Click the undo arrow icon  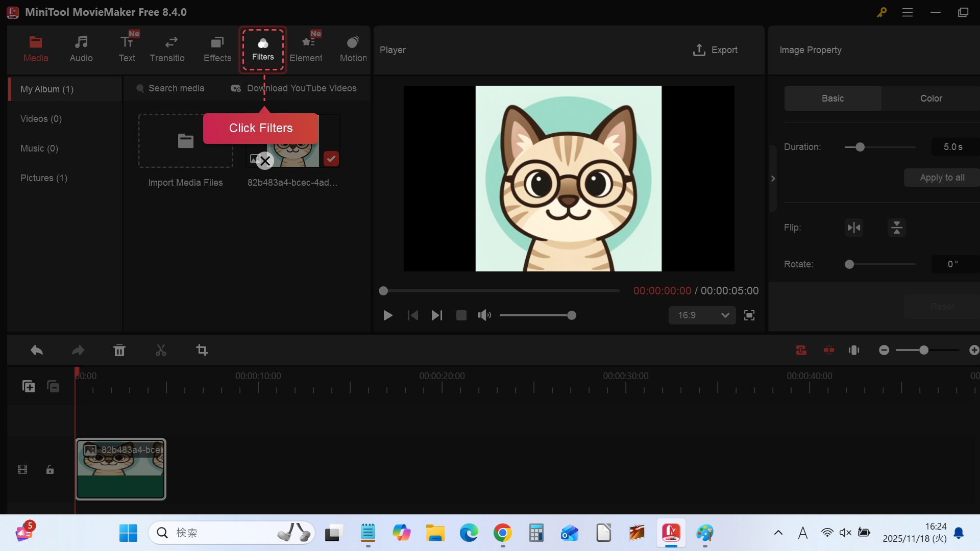click(x=37, y=350)
